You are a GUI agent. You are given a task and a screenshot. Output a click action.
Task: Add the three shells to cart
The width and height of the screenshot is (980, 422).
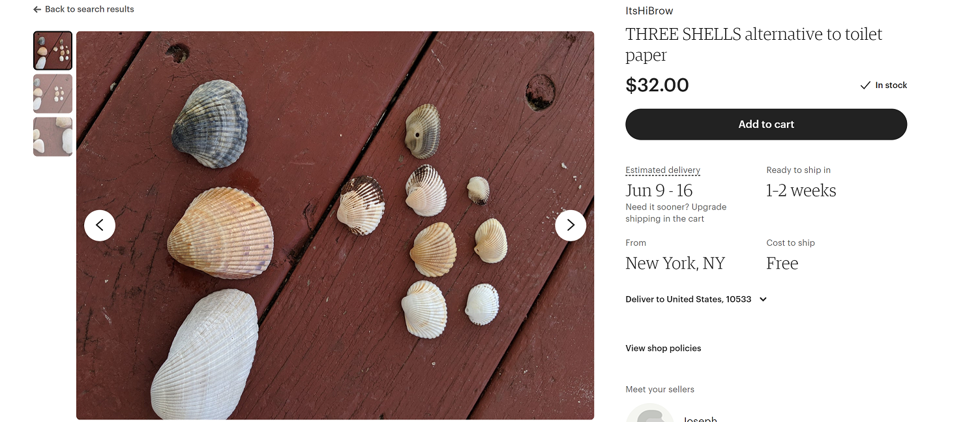[x=766, y=124]
